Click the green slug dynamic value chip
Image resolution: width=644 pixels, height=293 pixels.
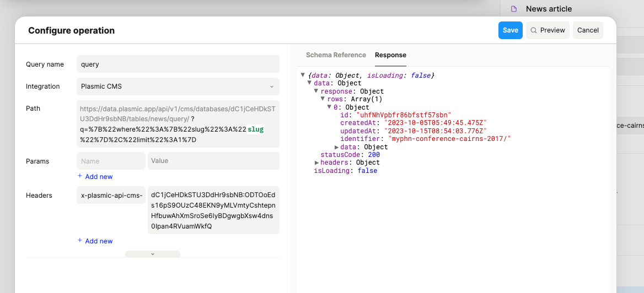[x=255, y=129]
